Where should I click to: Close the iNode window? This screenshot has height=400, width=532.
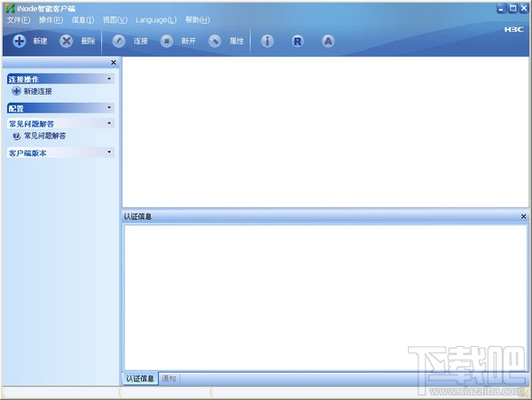[524, 9]
